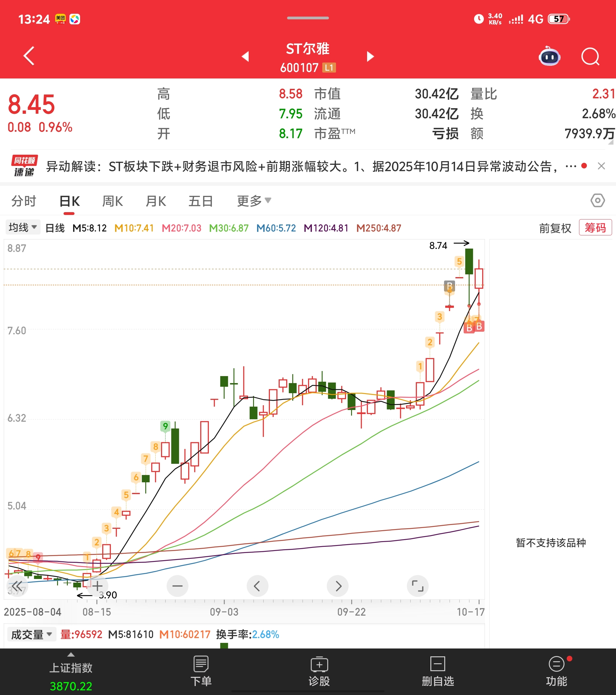The image size is (616, 695).
Task: Switch to previous stock with left triangle
Action: tap(245, 56)
